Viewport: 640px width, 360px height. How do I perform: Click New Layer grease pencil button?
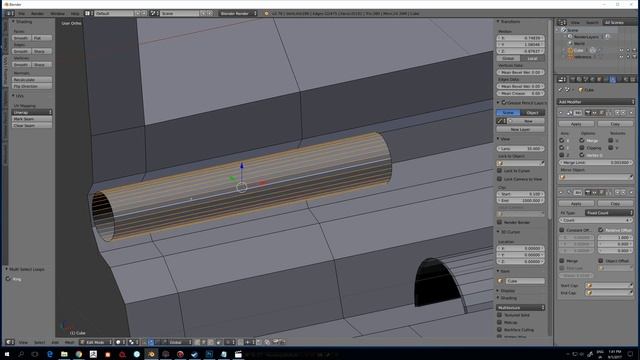[520, 129]
